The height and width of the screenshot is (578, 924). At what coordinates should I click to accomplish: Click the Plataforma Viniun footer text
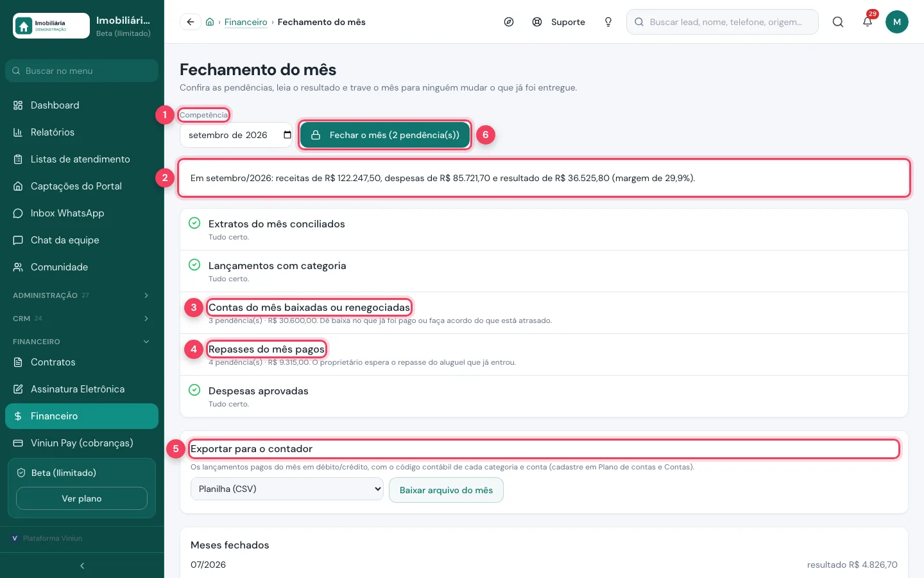click(53, 538)
